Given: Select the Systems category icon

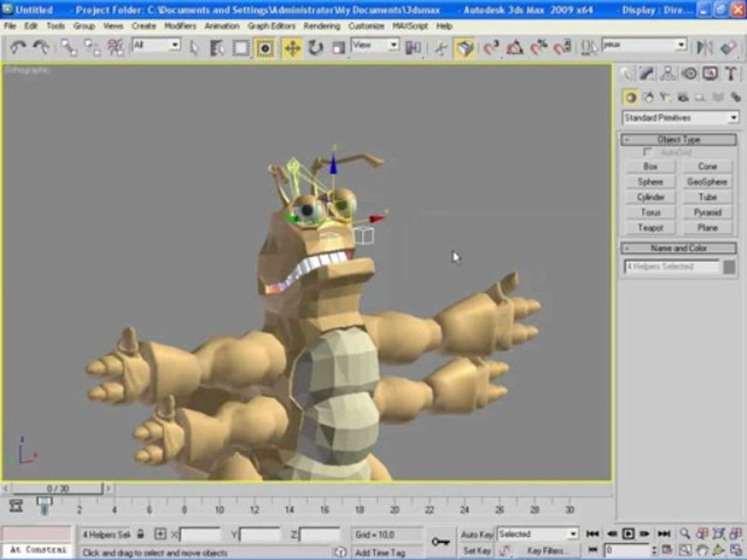Looking at the screenshot, I should [735, 98].
